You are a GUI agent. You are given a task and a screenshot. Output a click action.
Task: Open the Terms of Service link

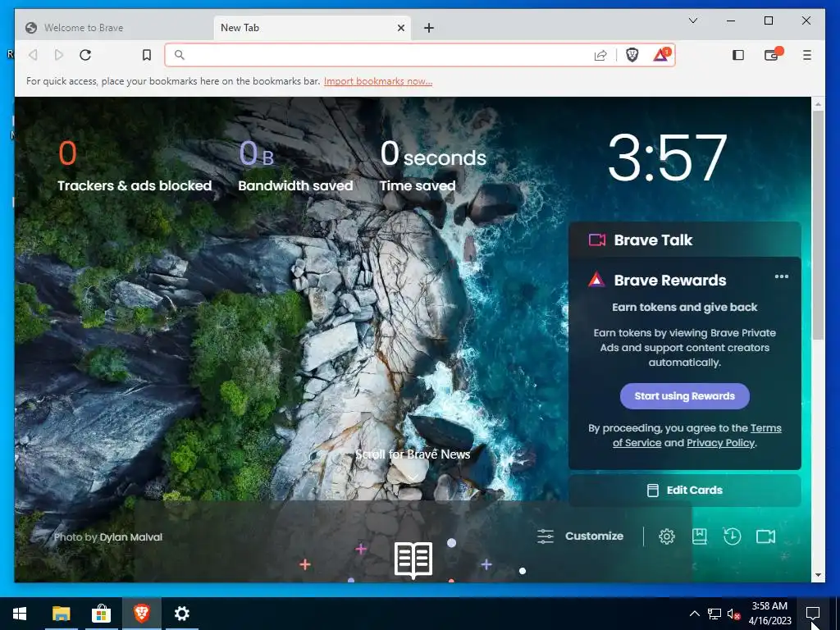697,436
